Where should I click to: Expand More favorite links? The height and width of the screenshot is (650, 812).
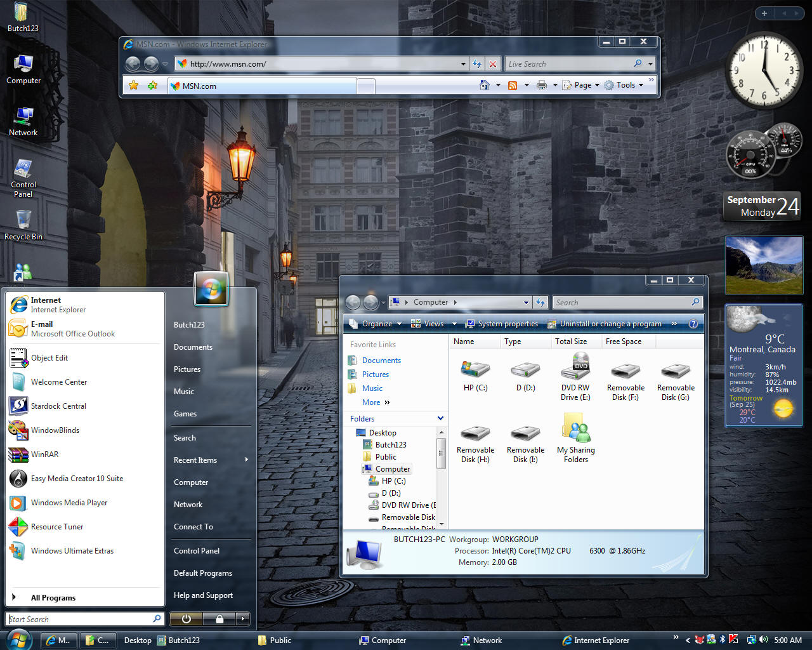point(376,402)
